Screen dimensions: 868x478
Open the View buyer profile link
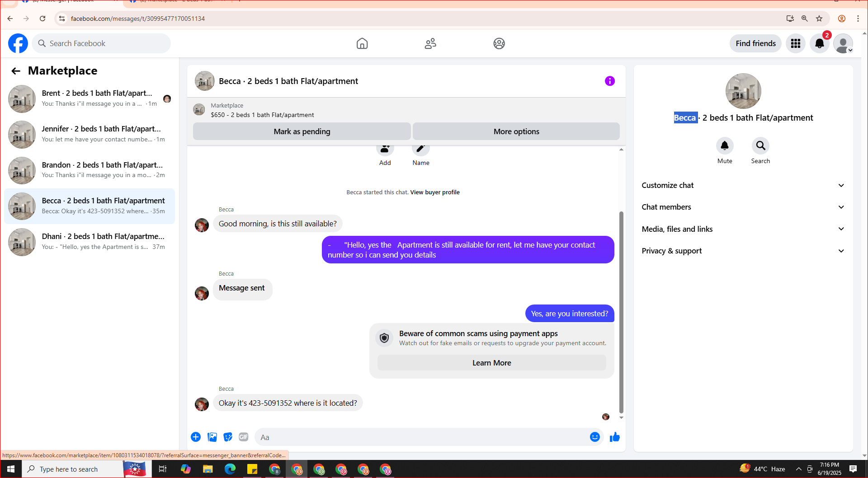435,192
